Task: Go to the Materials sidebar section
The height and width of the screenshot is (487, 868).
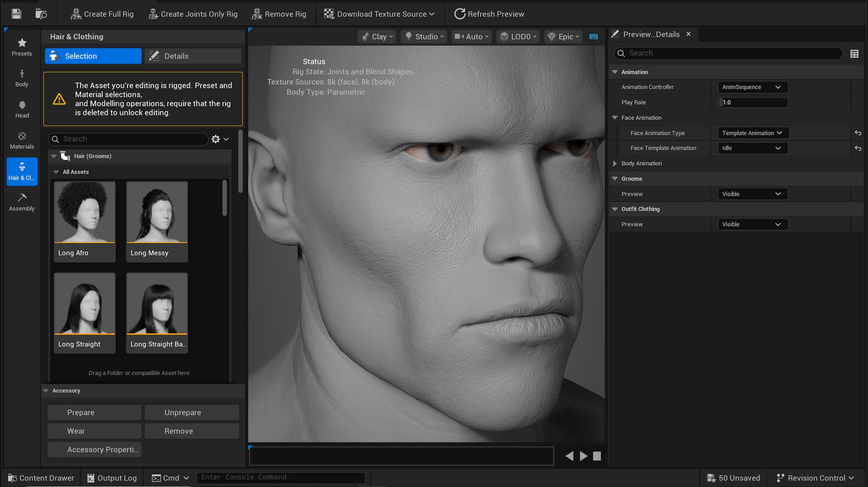Action: pos(22,140)
